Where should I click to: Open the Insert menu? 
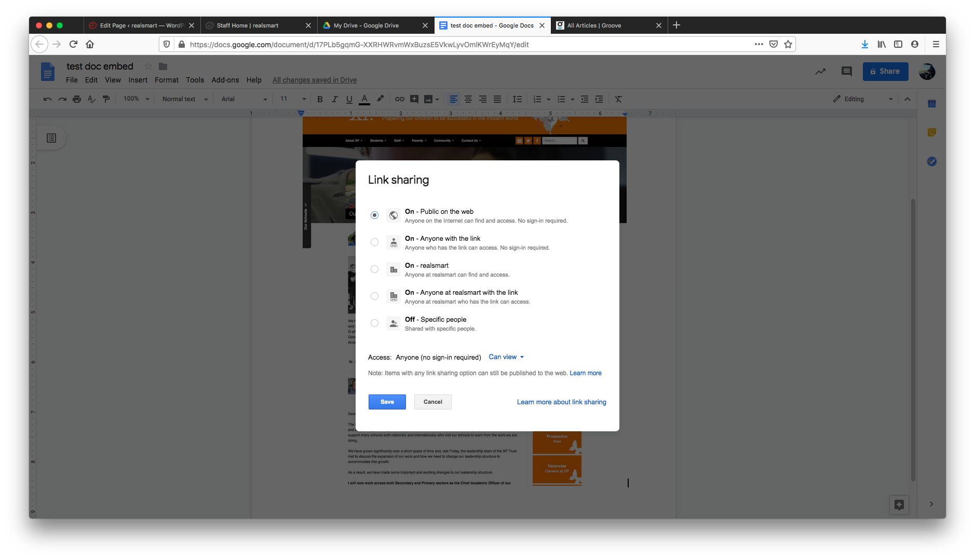tap(138, 80)
